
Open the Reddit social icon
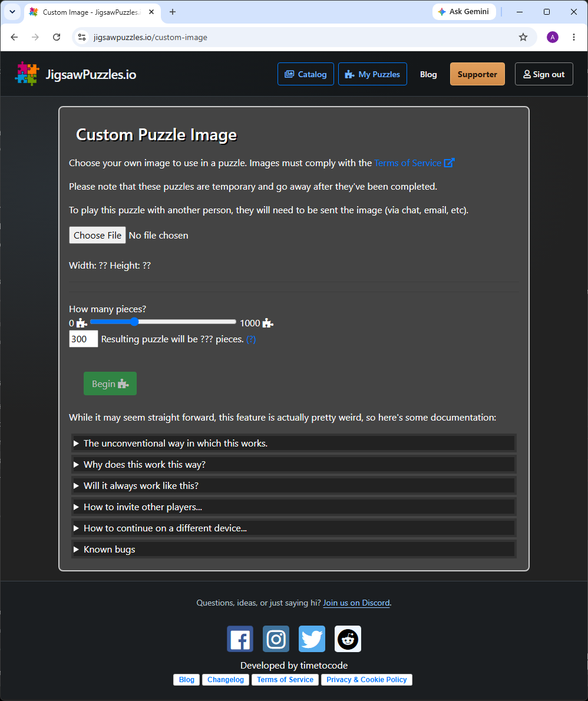coord(348,639)
